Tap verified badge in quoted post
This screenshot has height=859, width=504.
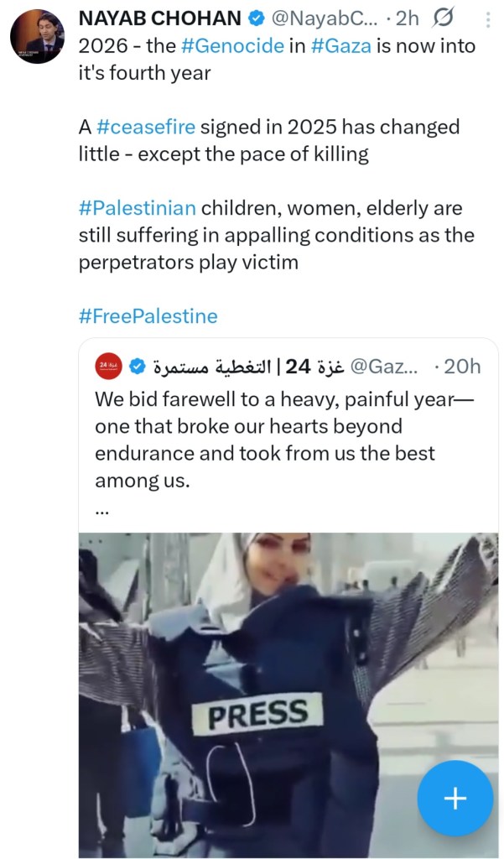point(138,367)
